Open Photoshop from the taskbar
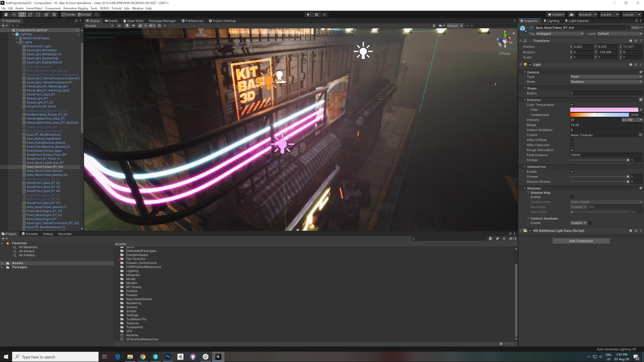This screenshot has width=644, height=362. (168, 357)
